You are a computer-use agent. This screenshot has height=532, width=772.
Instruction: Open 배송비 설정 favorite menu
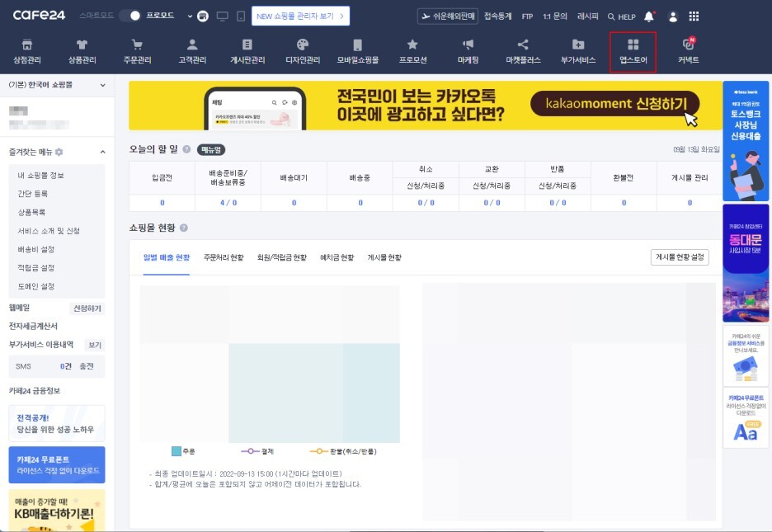click(36, 250)
